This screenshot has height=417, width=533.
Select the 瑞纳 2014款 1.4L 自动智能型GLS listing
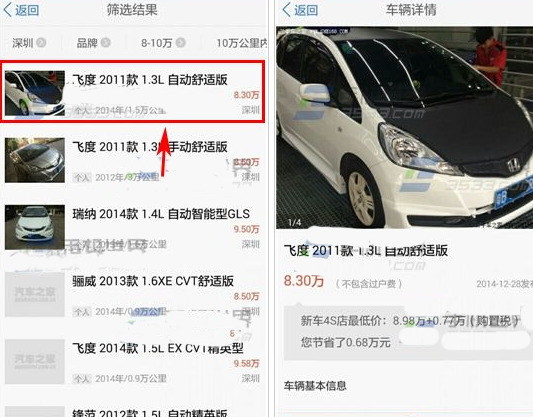click(x=133, y=227)
